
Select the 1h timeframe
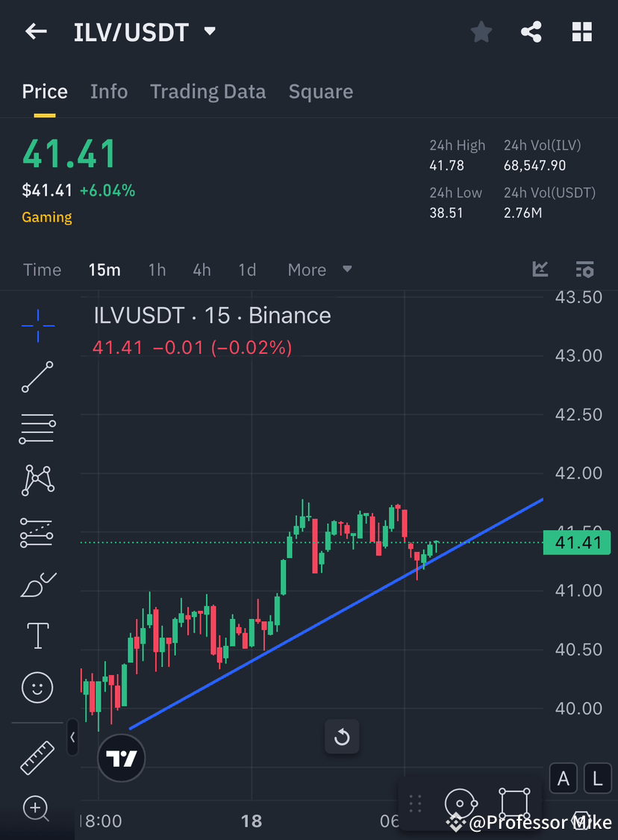click(157, 270)
